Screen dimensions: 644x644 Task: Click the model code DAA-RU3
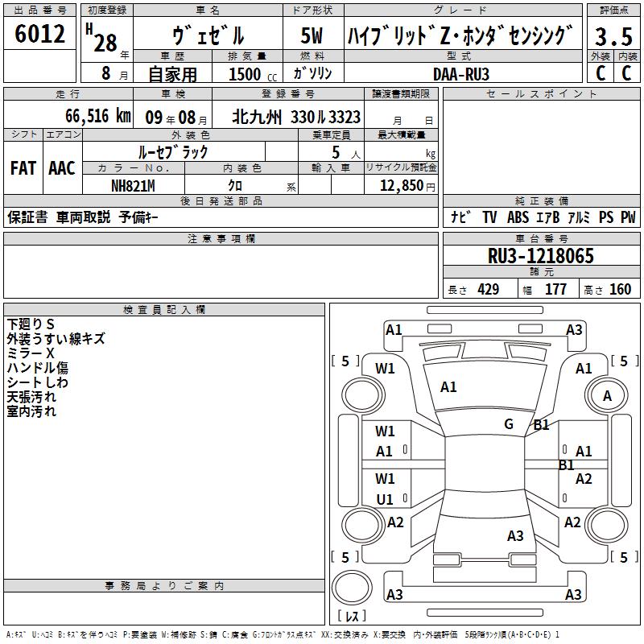(x=461, y=74)
